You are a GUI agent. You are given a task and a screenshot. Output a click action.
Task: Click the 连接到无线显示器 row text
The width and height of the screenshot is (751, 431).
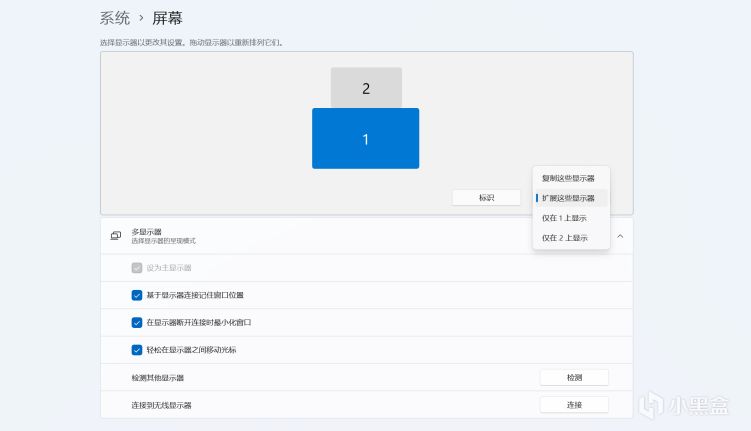pyautogui.click(x=161, y=405)
